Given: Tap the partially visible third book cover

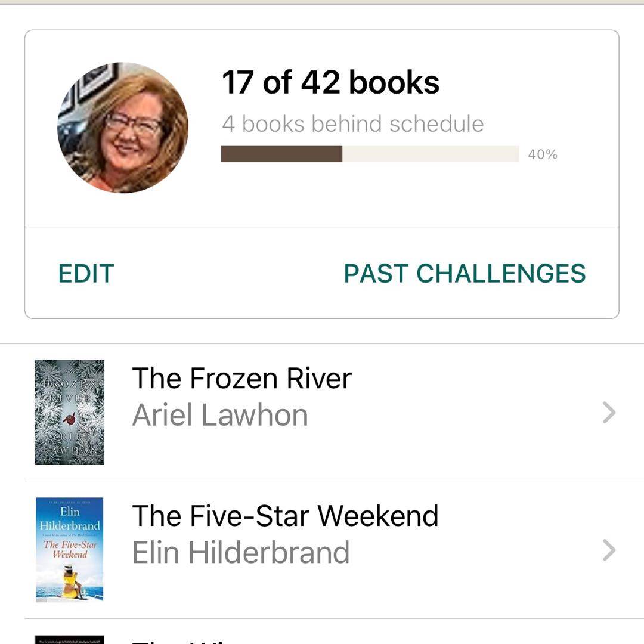Looking at the screenshot, I should 70,639.
